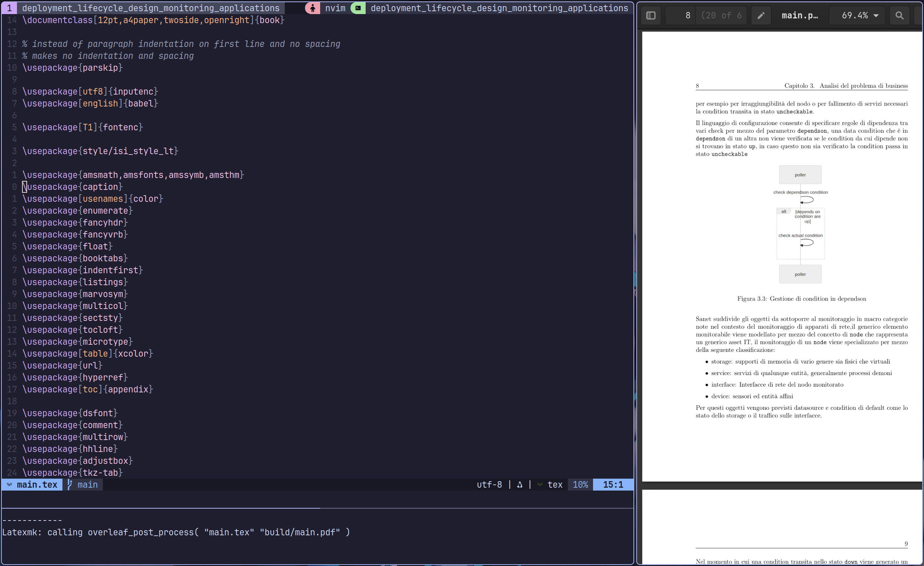Click the right terminal tab title text
The width and height of the screenshot is (924, 566).
tap(499, 8)
